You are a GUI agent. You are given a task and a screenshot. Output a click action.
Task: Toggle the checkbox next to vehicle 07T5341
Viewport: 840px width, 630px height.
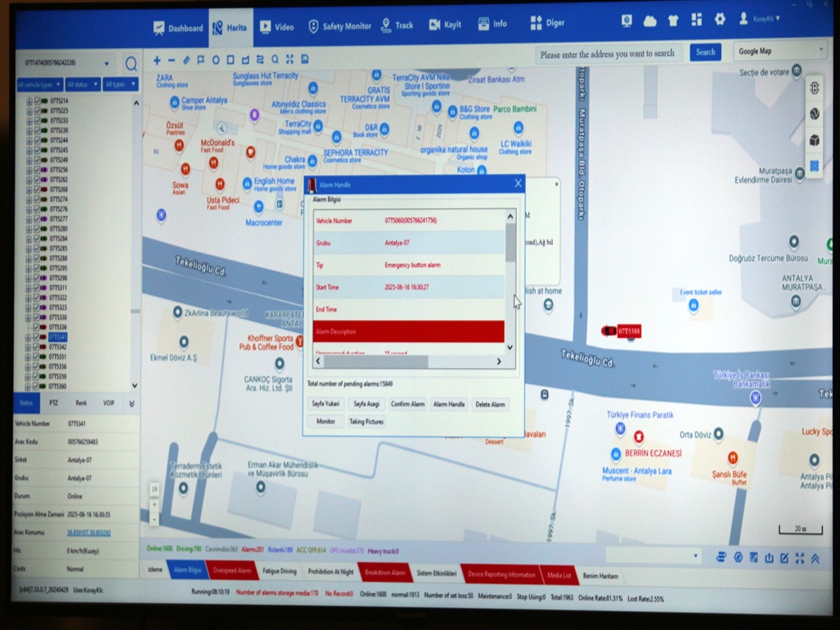(x=36, y=337)
